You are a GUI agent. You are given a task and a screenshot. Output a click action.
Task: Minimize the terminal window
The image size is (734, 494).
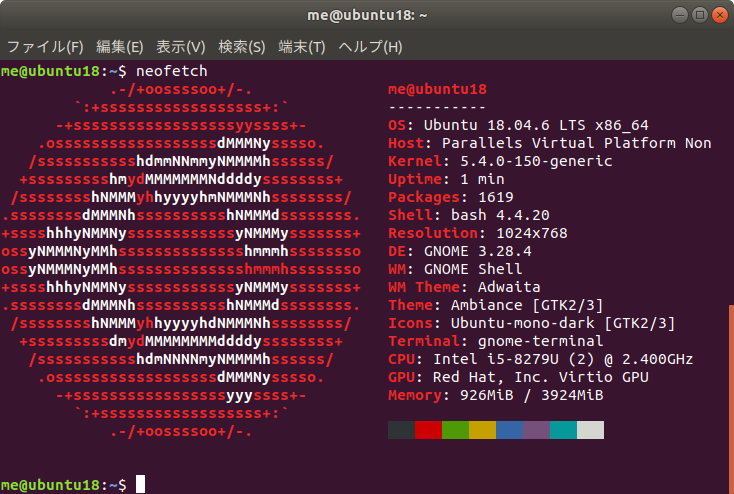680,15
